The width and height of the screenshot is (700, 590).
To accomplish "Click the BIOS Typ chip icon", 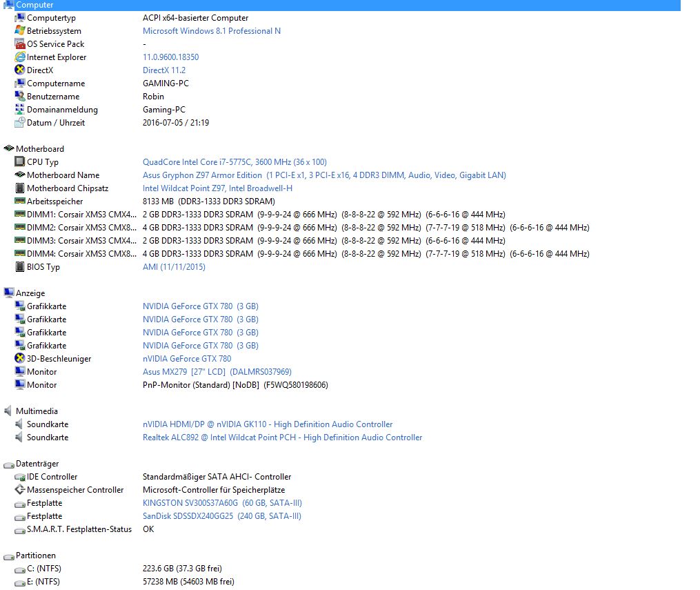I will (19, 266).
